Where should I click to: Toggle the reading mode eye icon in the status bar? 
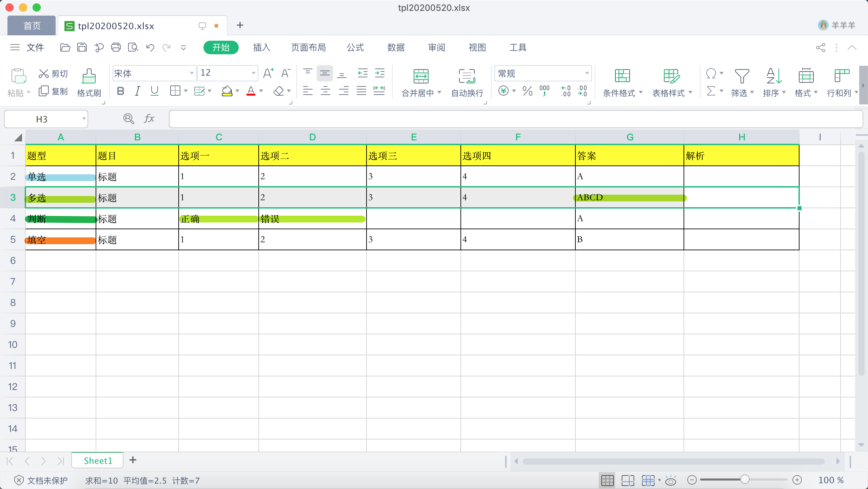coord(670,480)
